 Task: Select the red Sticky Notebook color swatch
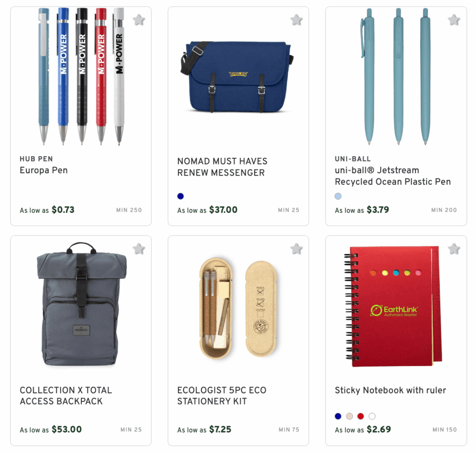[361, 416]
